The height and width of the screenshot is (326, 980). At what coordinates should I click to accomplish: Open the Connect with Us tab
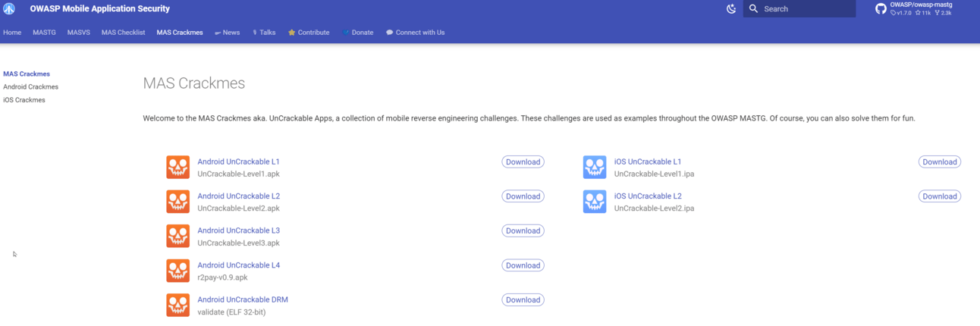point(415,33)
